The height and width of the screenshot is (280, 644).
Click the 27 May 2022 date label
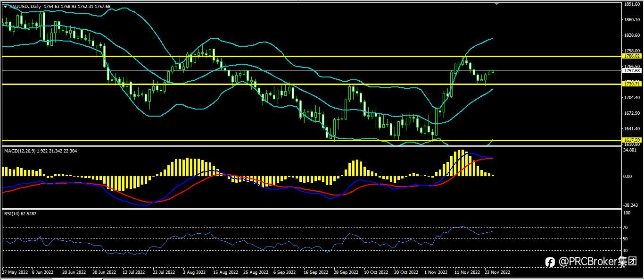pyautogui.click(x=15, y=272)
